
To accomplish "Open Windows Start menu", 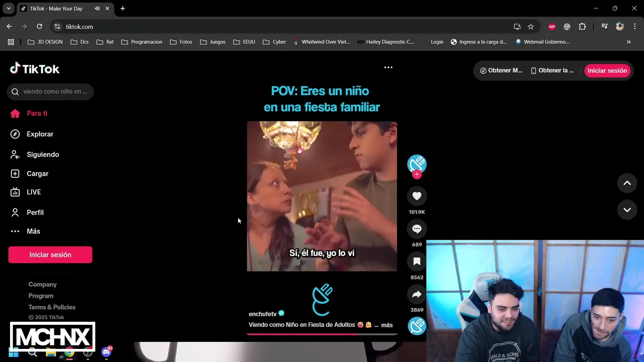I will tap(14, 352).
